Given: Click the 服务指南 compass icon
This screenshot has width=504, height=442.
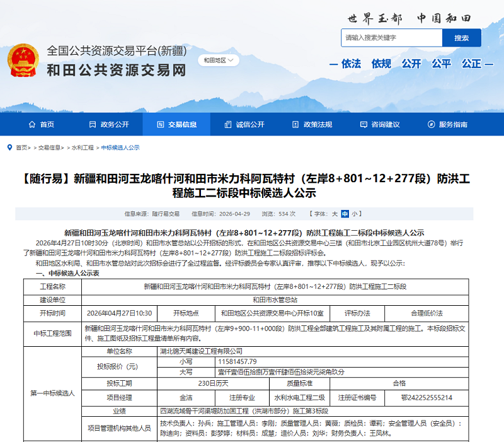Looking at the screenshot, I should pos(432,124).
